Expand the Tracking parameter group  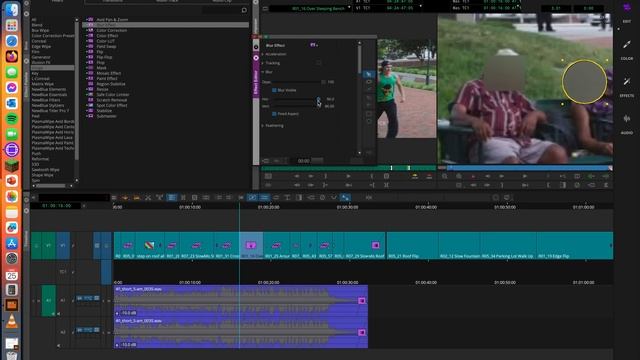[x=263, y=63]
